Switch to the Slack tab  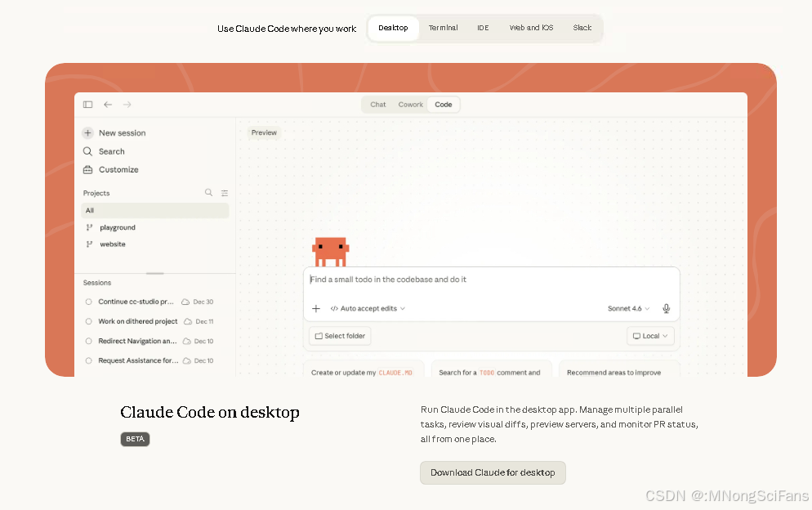tap(582, 28)
